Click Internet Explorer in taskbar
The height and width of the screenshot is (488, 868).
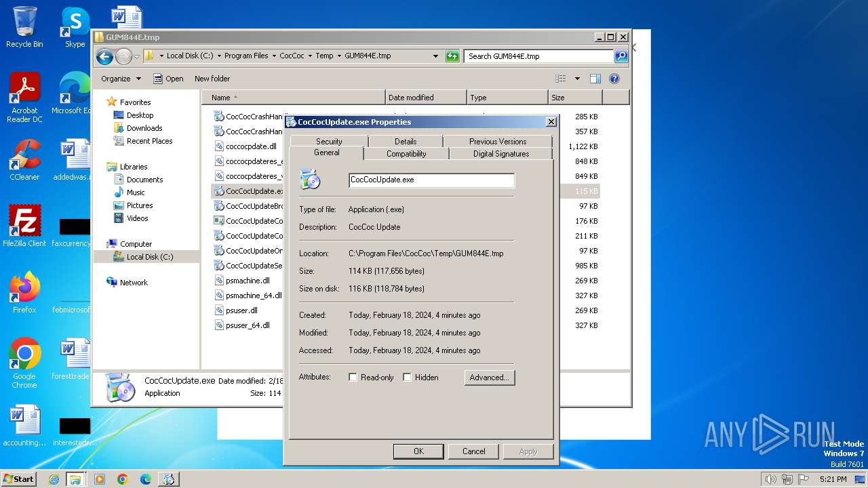pos(54,479)
